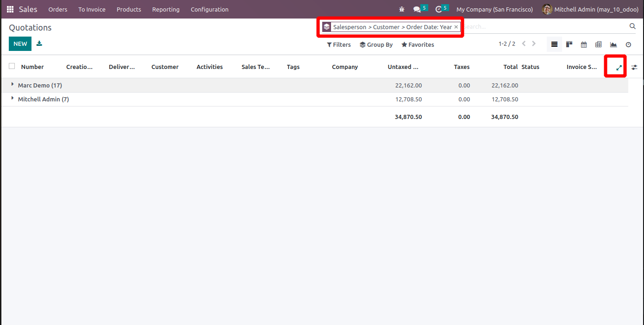
Task: Open the conversations chat icon
Action: tap(417, 9)
